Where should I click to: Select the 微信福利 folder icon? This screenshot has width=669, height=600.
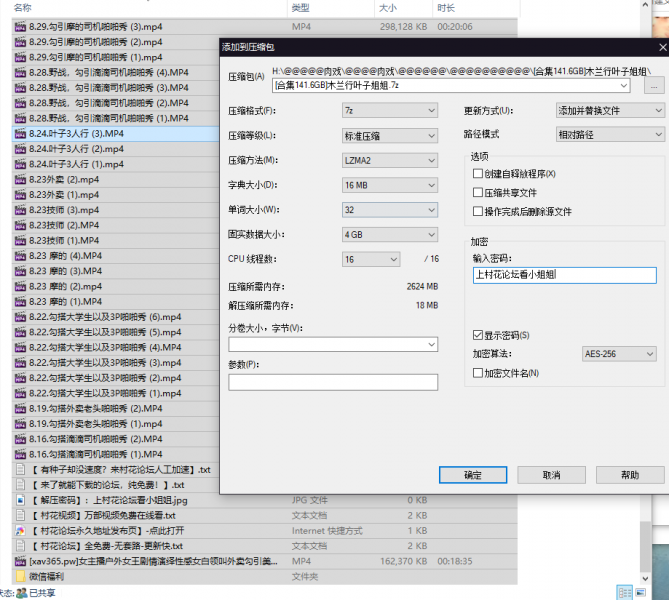pos(21,576)
